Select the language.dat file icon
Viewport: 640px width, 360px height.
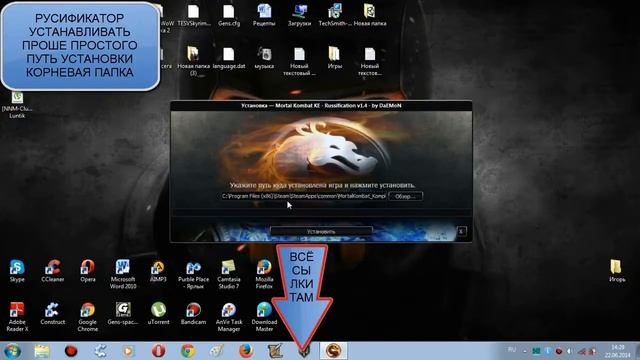(x=229, y=58)
